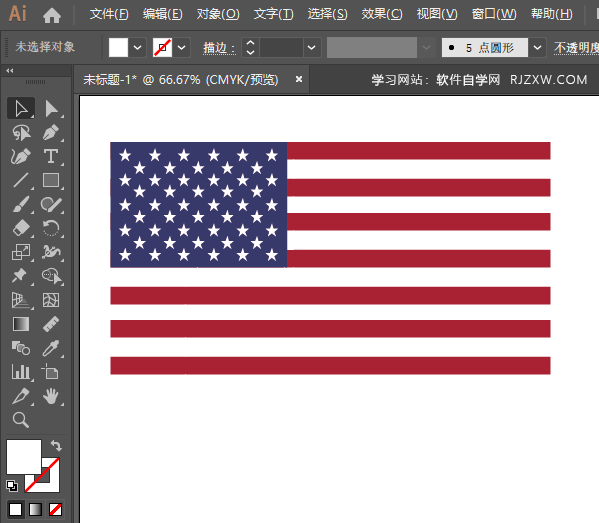This screenshot has height=523, width=599.
Task: Select the Slice tool
Action: click(x=21, y=396)
